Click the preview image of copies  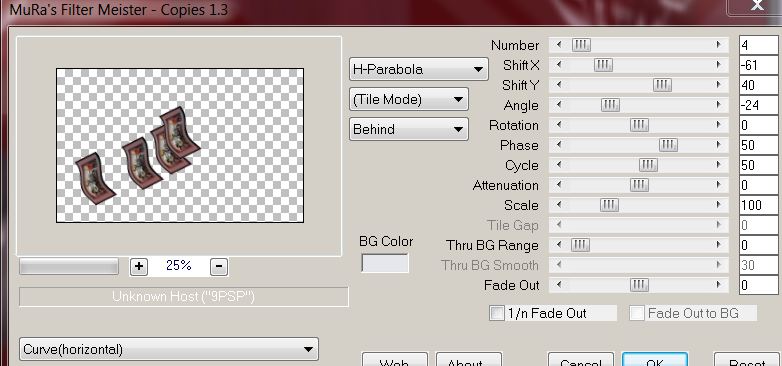180,145
